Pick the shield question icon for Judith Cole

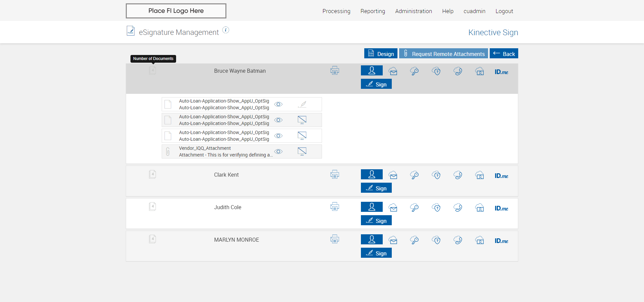(436, 207)
